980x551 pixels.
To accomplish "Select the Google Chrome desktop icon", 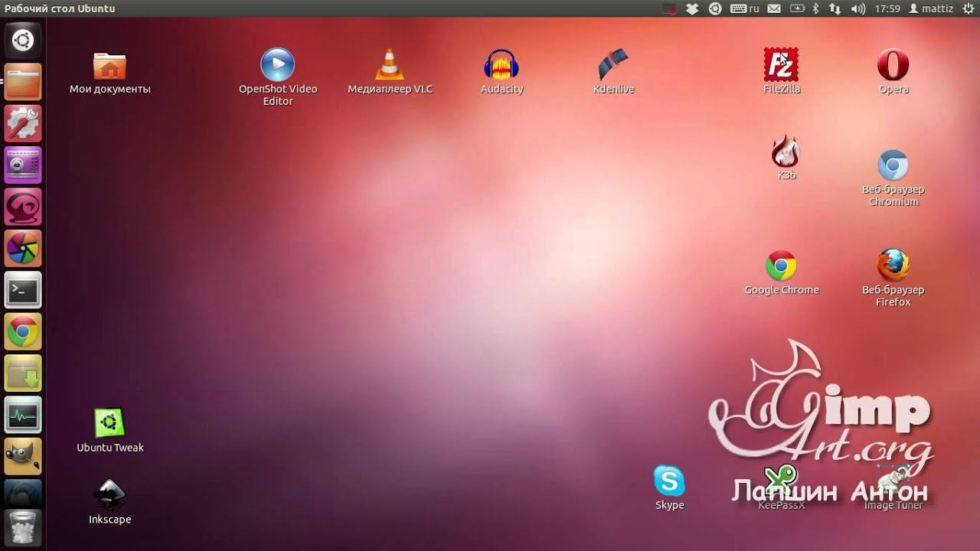I will pos(782,273).
